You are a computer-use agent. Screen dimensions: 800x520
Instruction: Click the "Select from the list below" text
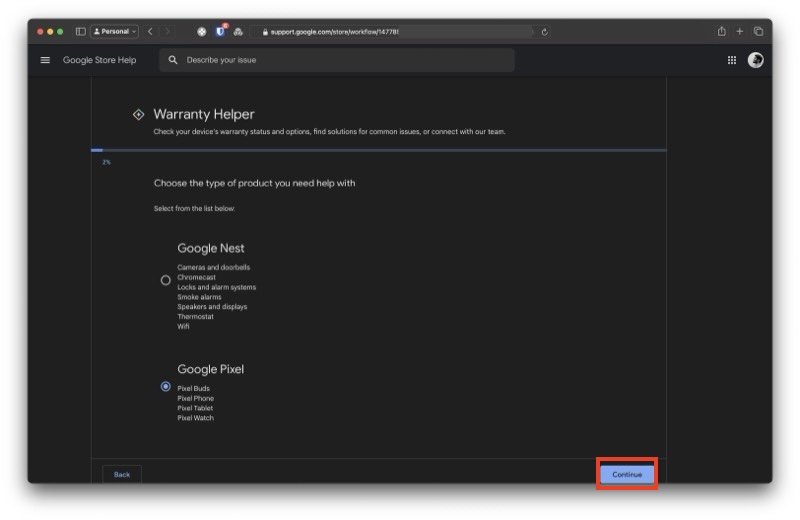click(194, 208)
